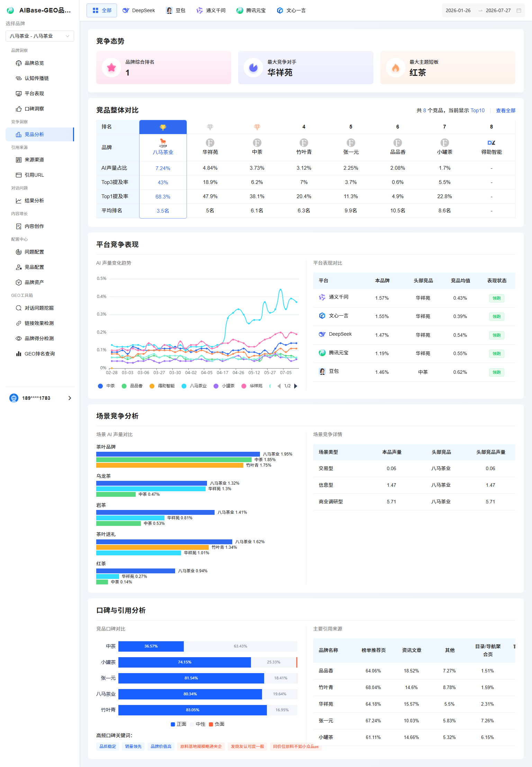Toggle 中茶 series in trend legend
Viewport: 532px width, 767px height.
(107, 386)
